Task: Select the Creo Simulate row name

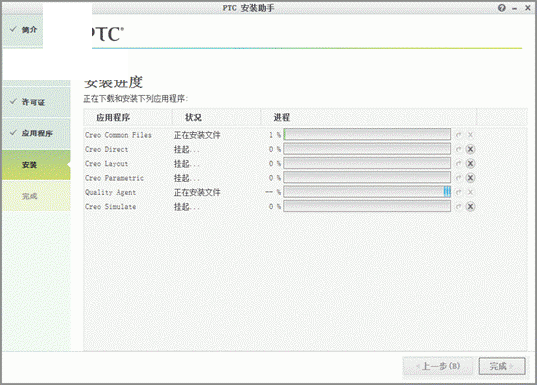Action: click(111, 207)
